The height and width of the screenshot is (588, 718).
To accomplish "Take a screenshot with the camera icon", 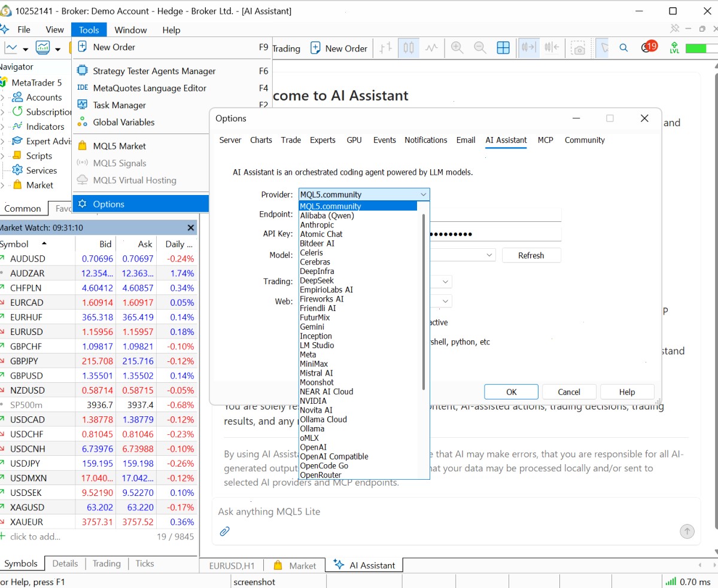I will click(x=579, y=48).
